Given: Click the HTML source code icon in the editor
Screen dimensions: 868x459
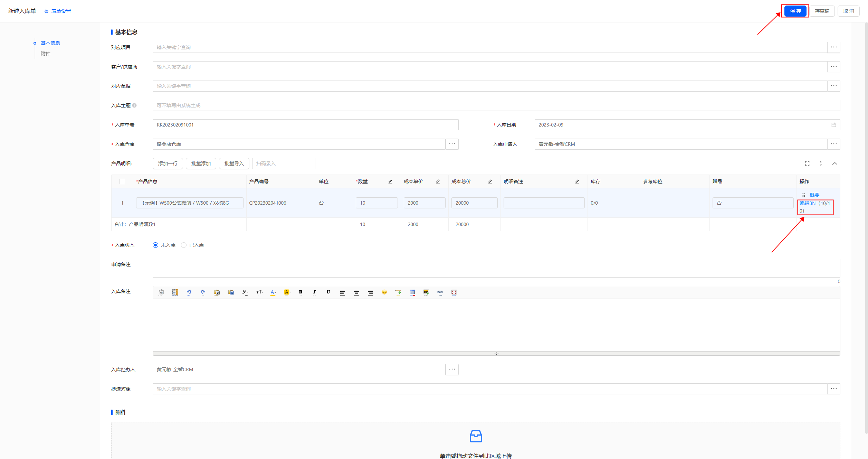Looking at the screenshot, I should click(x=161, y=292).
